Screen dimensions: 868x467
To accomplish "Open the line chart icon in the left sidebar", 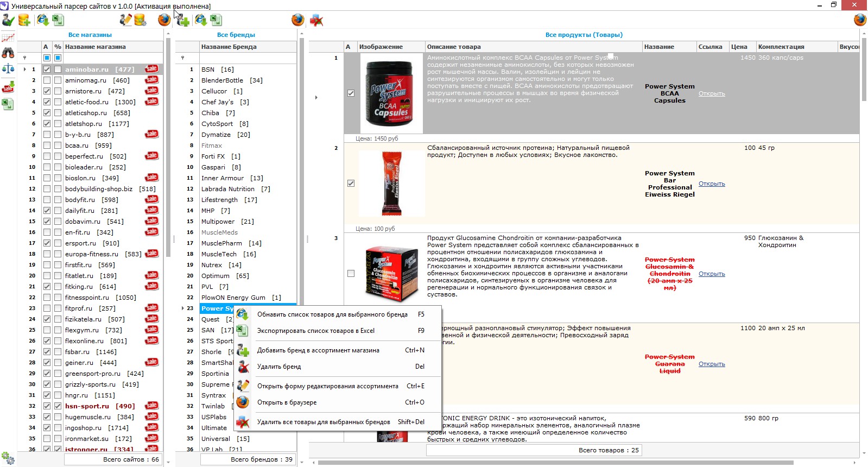I will tap(8, 38).
